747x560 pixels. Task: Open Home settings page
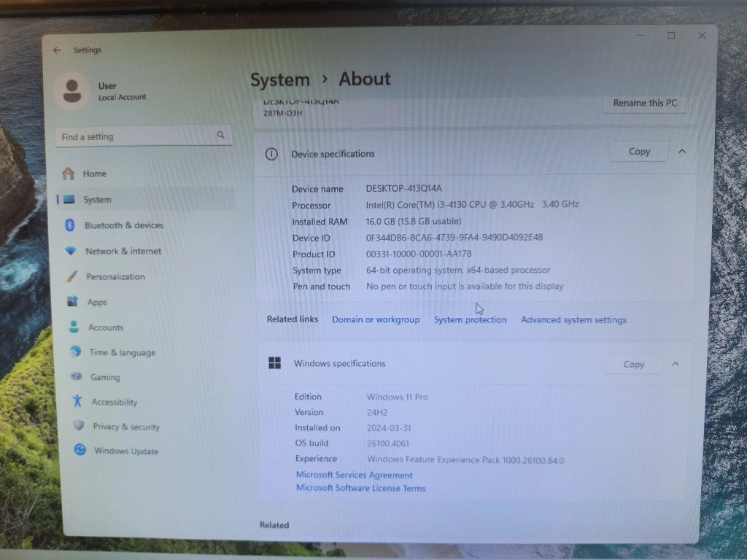pos(95,174)
